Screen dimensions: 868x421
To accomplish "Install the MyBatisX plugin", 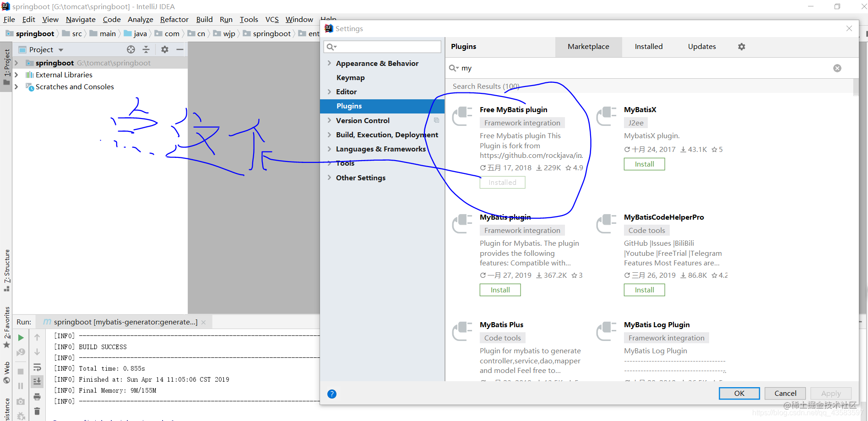I will tap(644, 164).
